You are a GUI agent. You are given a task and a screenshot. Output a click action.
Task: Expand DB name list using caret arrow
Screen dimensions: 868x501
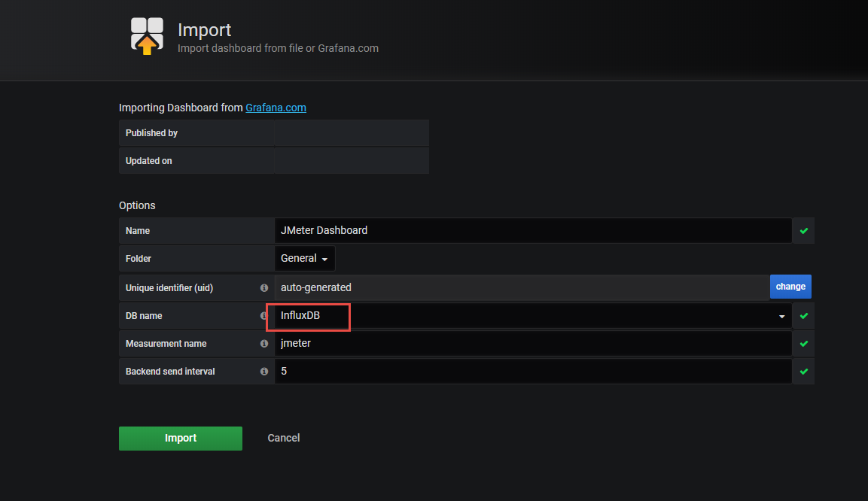[781, 317]
